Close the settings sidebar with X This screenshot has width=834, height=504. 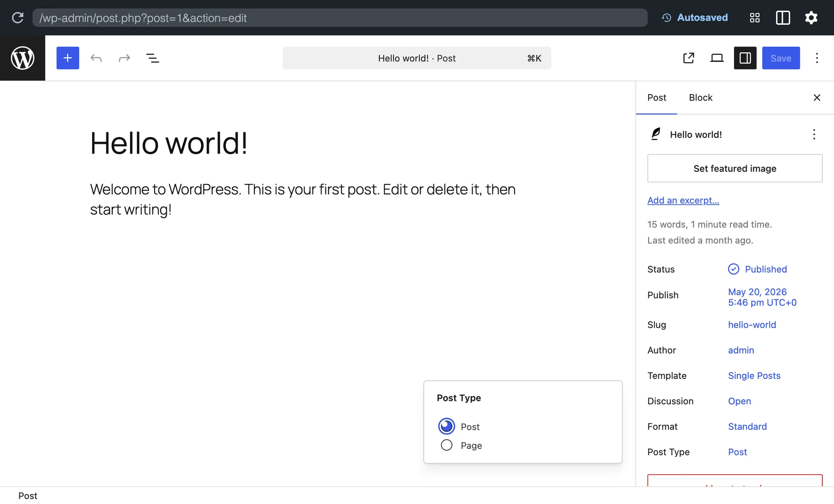click(817, 97)
